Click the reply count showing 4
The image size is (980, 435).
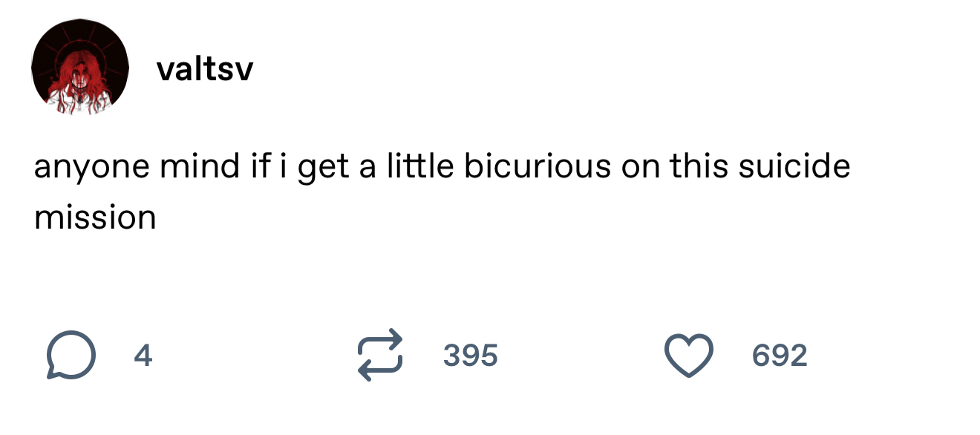[143, 356]
